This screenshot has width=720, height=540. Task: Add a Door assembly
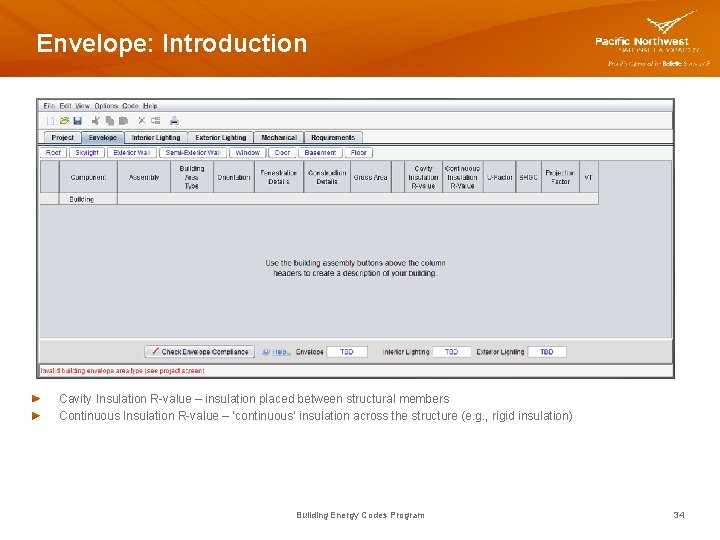tap(282, 152)
